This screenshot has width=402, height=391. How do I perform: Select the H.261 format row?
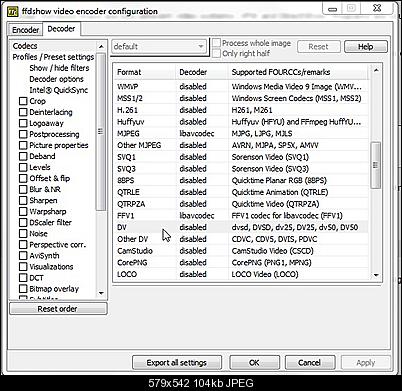click(242, 110)
